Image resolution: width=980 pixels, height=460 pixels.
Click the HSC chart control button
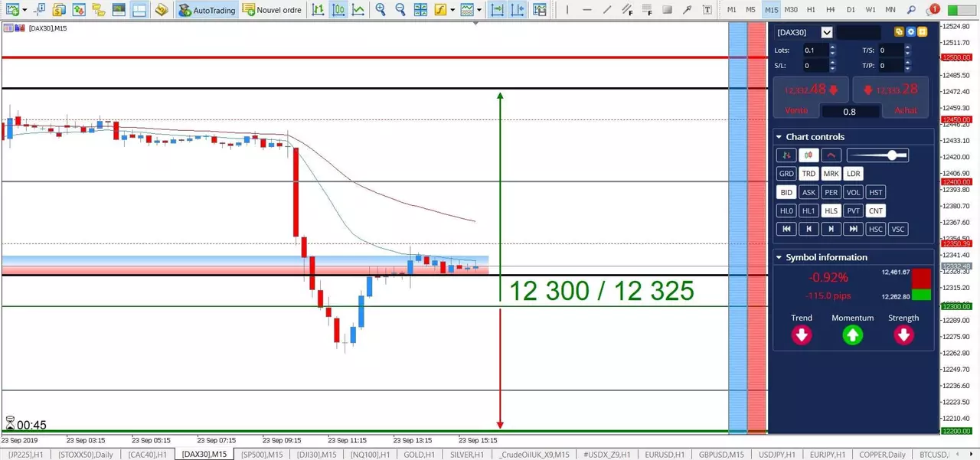876,229
